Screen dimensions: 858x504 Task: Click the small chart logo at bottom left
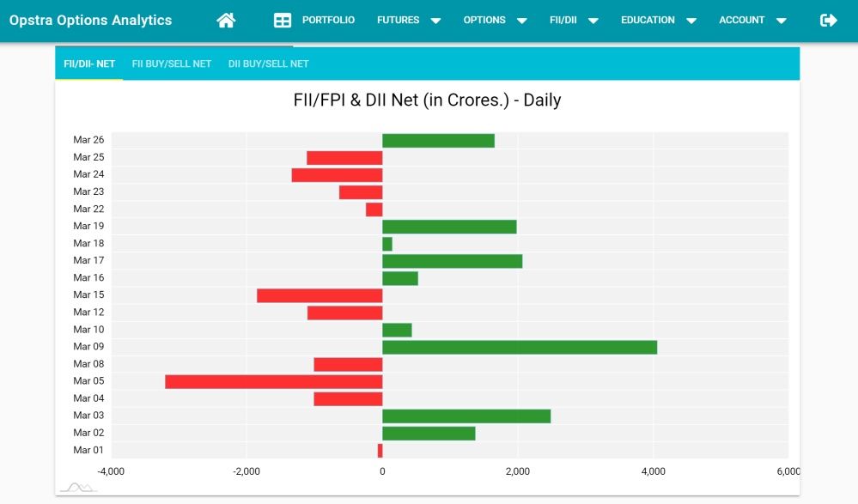79,488
